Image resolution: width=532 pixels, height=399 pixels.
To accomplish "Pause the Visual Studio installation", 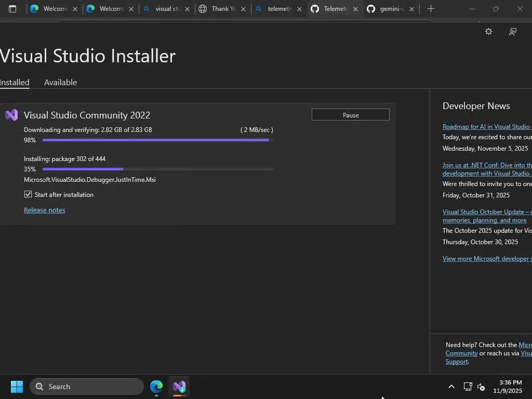I will click(350, 115).
